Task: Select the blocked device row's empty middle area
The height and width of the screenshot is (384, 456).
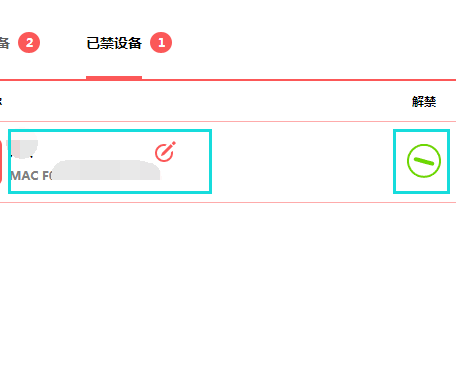Action: (302, 161)
